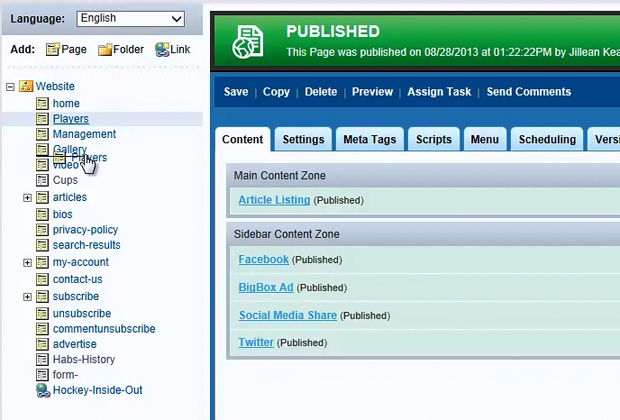Open the Article Listing link
The height and width of the screenshot is (420, 620).
pyautogui.click(x=274, y=200)
